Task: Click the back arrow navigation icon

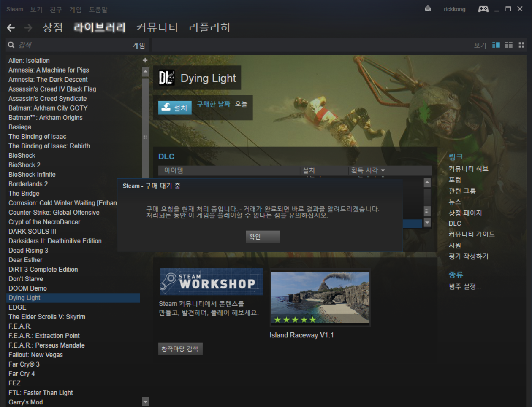Action: click(11, 28)
